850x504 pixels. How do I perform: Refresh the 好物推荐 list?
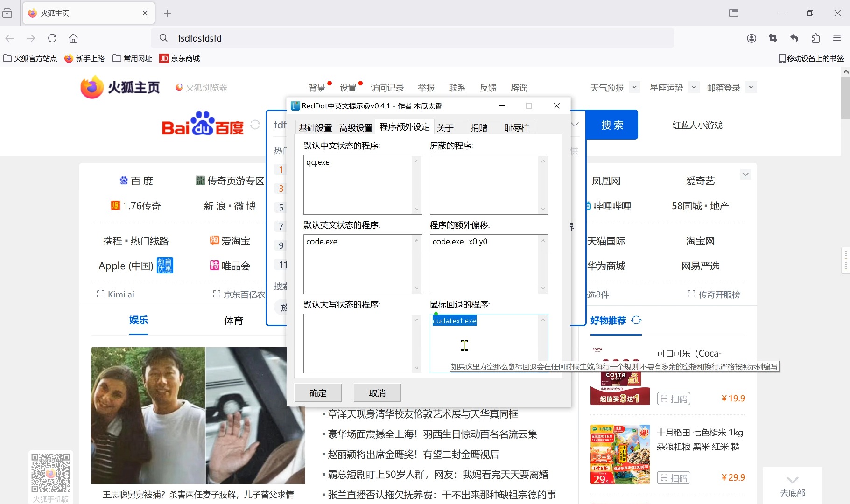click(636, 320)
